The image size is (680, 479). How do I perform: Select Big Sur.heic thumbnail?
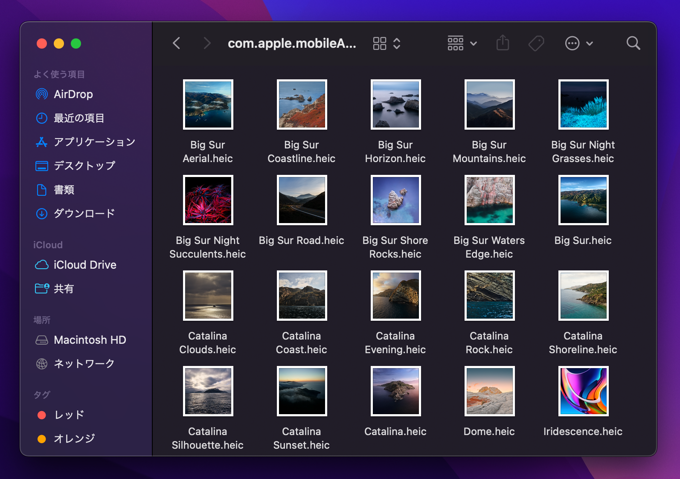(583, 200)
